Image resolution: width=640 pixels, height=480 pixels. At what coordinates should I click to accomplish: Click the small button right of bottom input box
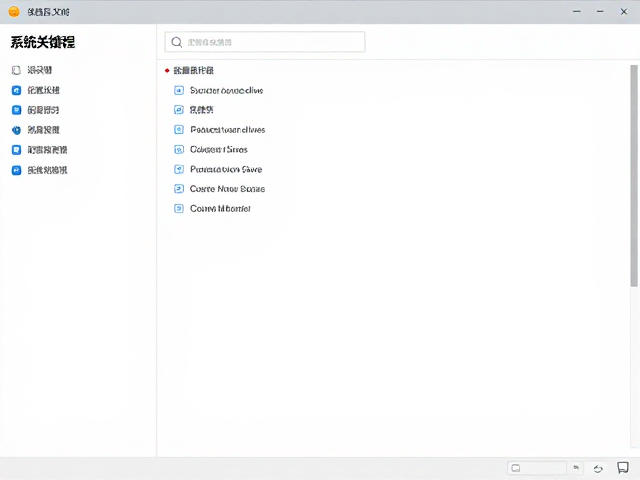(576, 468)
